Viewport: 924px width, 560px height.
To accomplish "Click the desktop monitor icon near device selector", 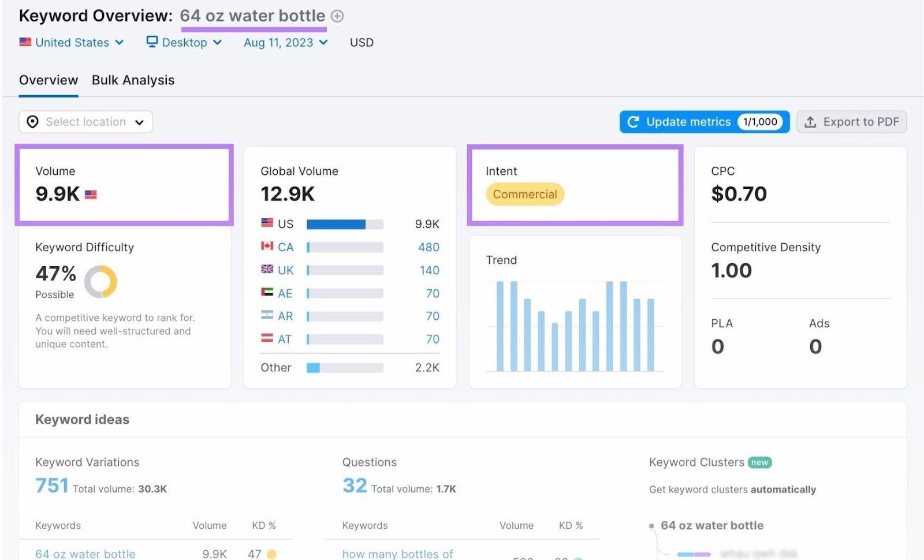I will (151, 42).
